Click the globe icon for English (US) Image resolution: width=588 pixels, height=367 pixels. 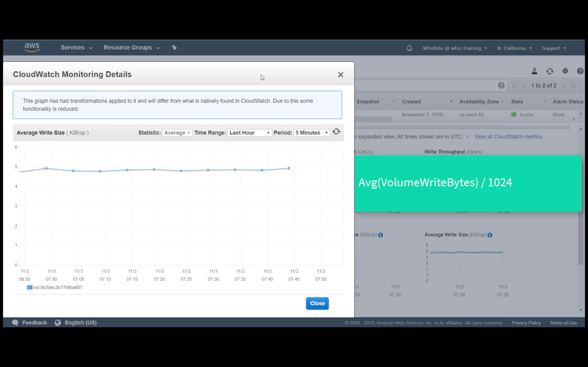tap(58, 323)
